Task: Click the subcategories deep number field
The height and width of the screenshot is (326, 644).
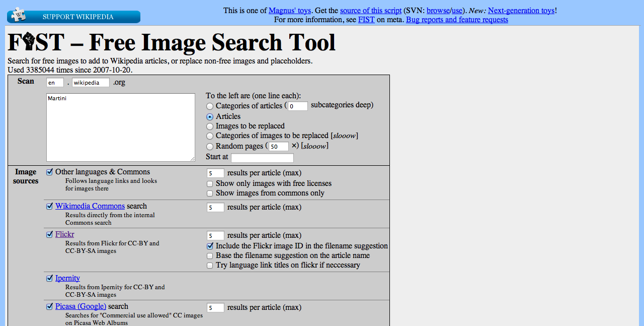Action: pos(298,106)
